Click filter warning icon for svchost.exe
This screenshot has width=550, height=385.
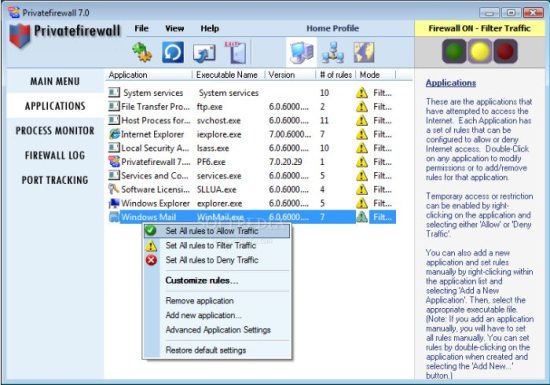362,120
